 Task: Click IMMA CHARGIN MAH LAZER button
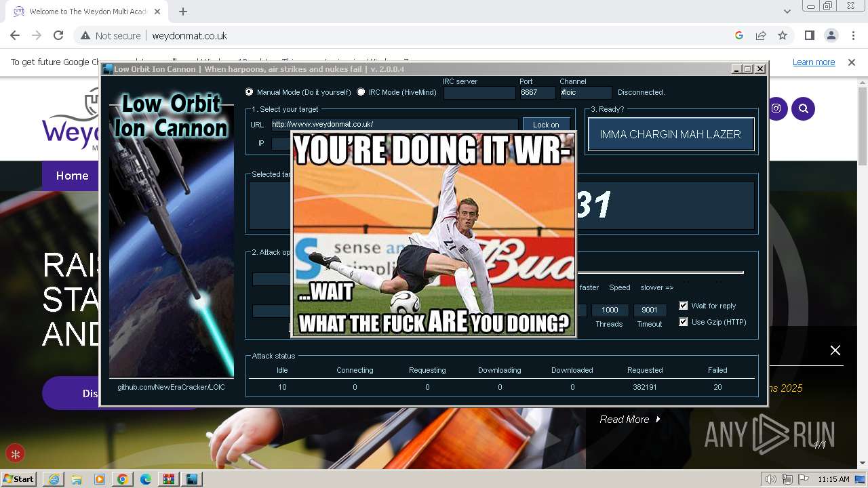(x=671, y=134)
